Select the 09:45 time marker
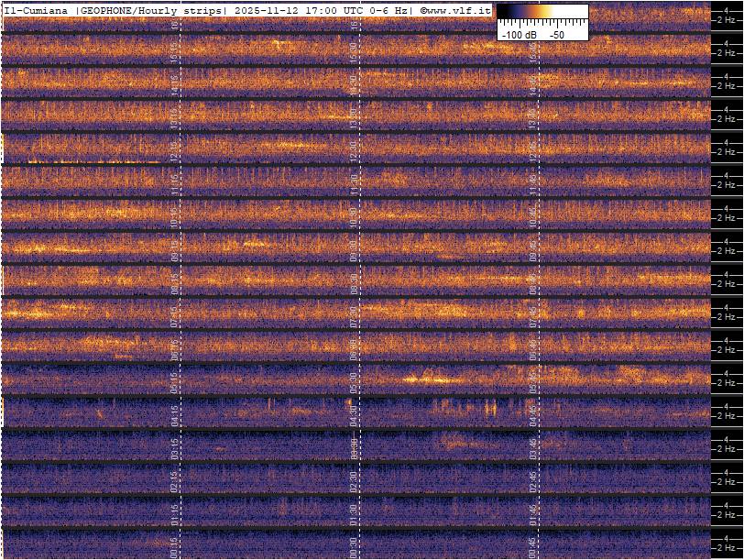Image resolution: width=744 pixels, height=560 pixels. [532, 247]
